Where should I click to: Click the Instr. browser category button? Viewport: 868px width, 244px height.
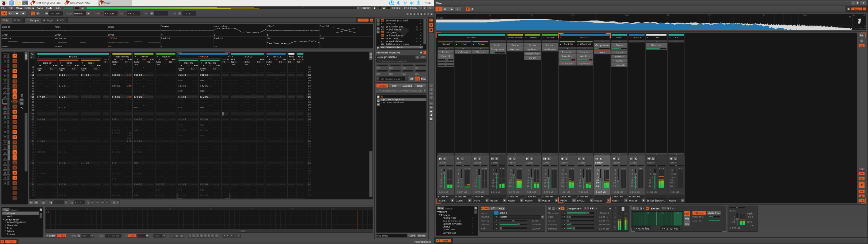coord(394,86)
